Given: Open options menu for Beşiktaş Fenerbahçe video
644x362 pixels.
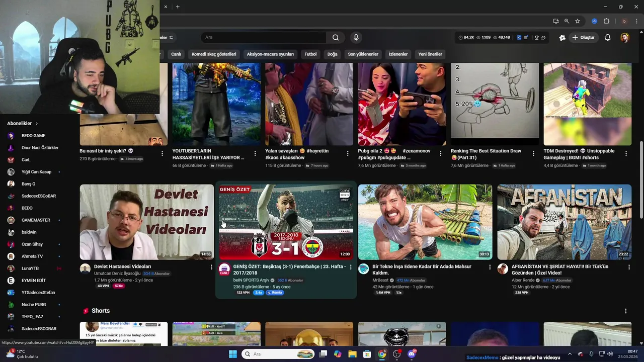Looking at the screenshot, I should [351, 267].
